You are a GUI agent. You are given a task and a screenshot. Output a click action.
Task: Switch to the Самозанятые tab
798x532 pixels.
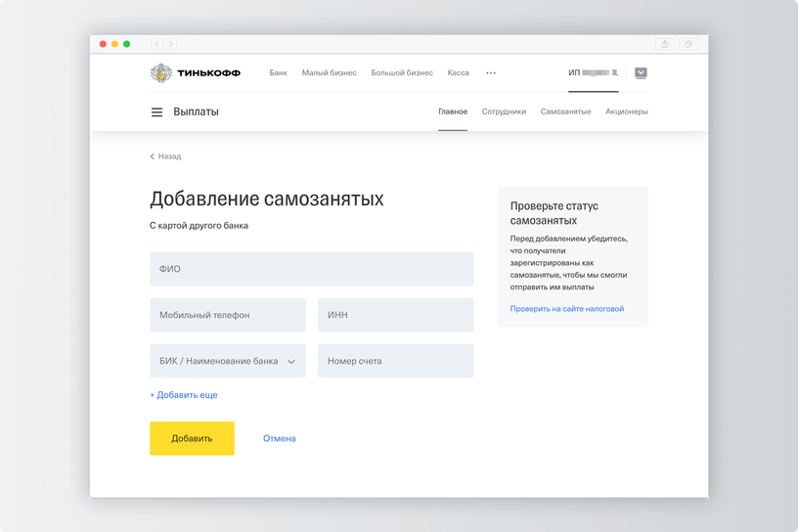click(565, 111)
